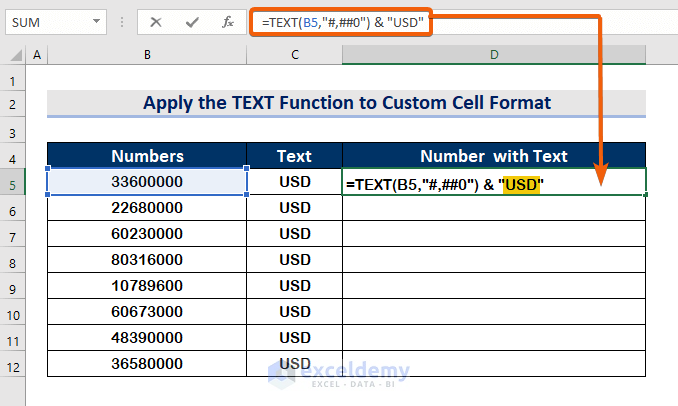Select column B header
The width and height of the screenshot is (678, 406).
tap(147, 55)
